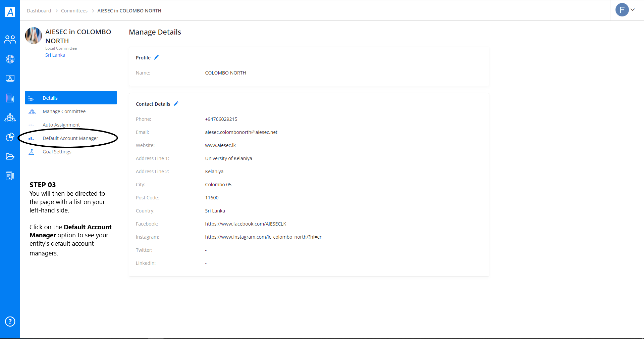Click the www.aiesec.lk website value

point(220,145)
